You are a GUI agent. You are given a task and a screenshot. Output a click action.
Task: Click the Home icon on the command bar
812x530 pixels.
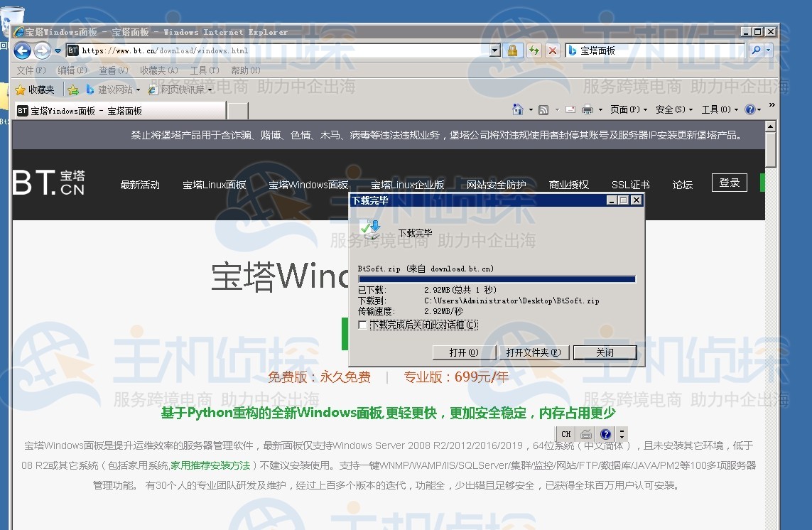point(519,109)
